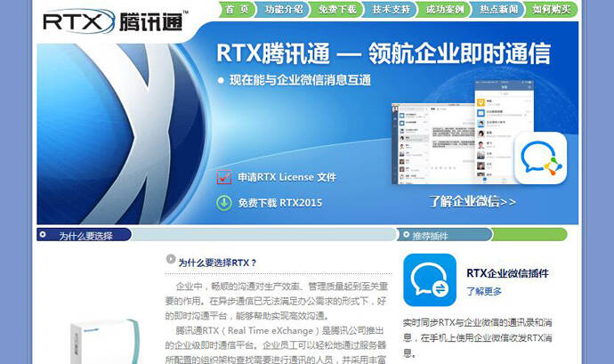Image resolution: width=614 pixels, height=364 pixels.
Task: Open the 热点新闻 tab
Action: (x=498, y=10)
